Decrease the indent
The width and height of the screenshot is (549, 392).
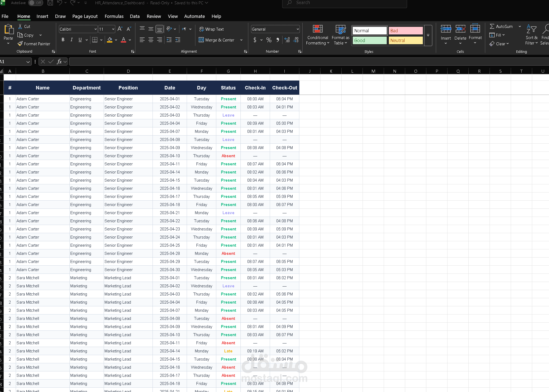pos(169,40)
